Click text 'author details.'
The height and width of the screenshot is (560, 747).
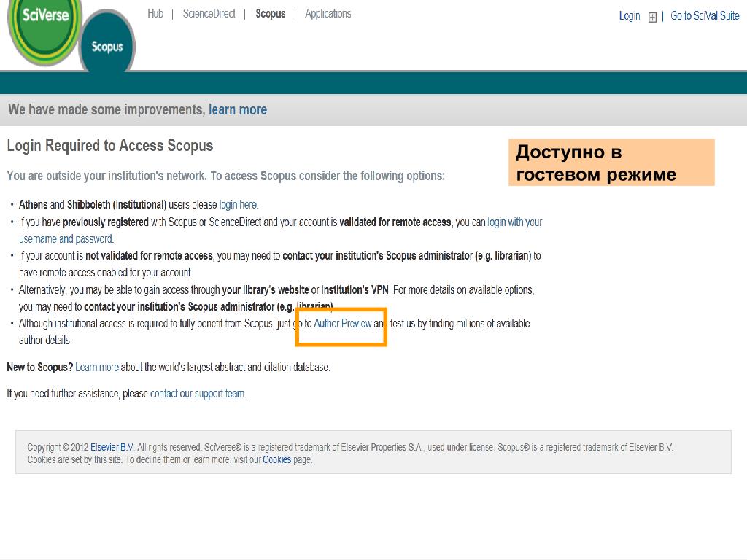(x=45, y=341)
